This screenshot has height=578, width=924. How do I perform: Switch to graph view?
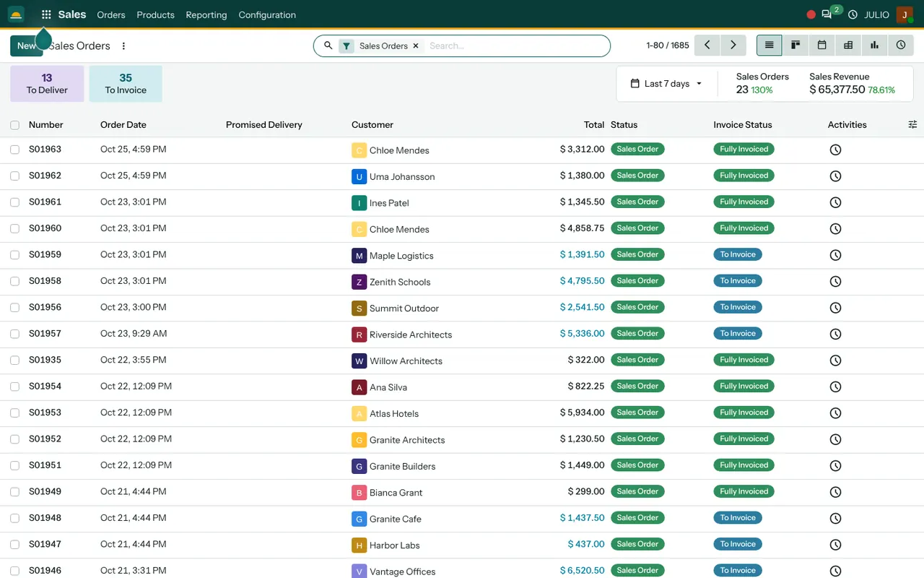[x=874, y=45]
